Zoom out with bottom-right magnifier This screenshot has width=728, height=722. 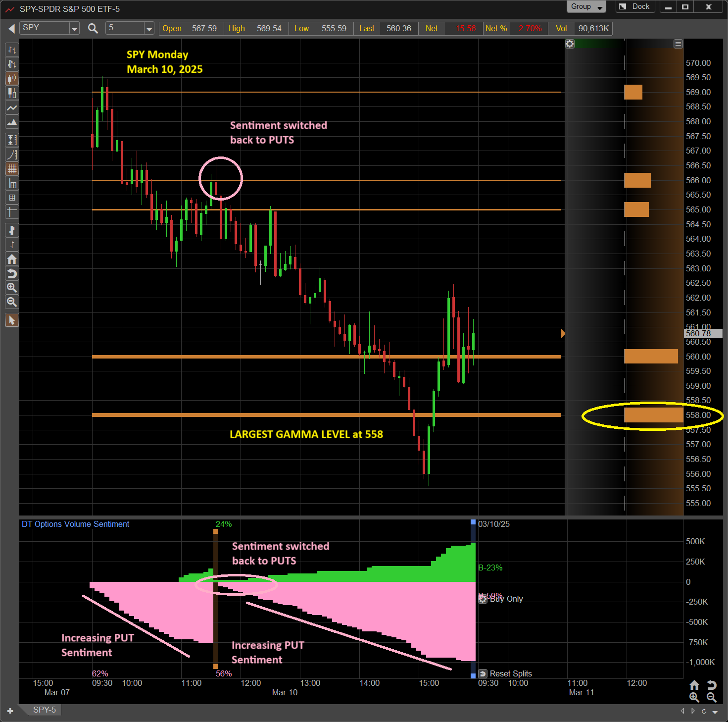(x=712, y=697)
